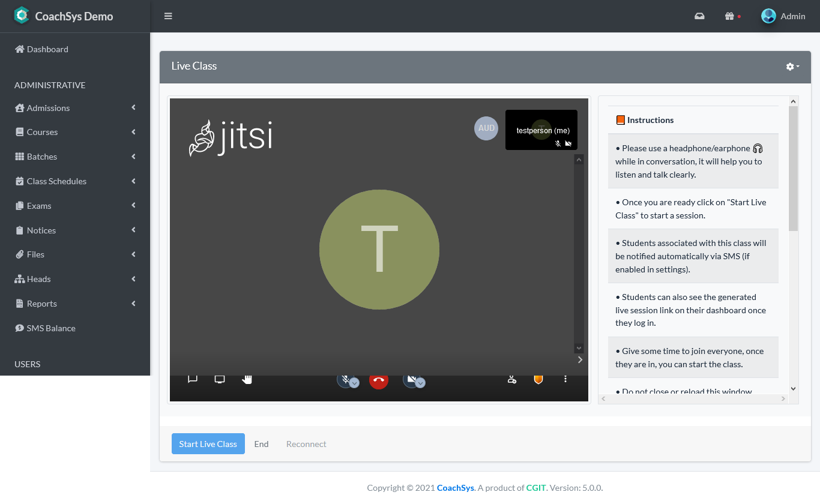Toggle sidebar with hamburger menu

168,16
